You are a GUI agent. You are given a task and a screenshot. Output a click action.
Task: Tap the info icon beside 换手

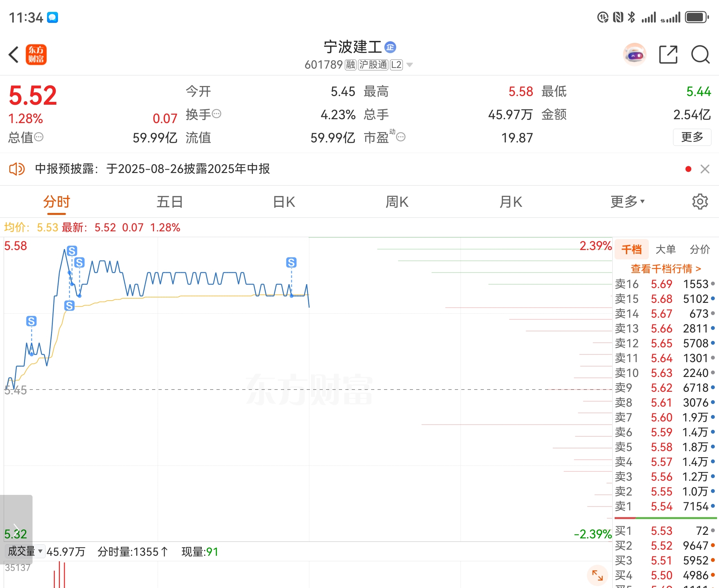pos(216,114)
